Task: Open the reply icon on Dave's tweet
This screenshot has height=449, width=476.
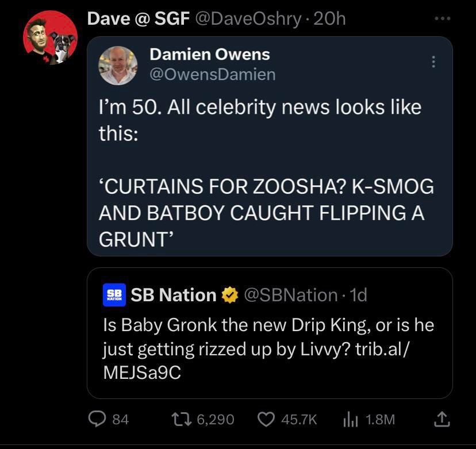Action: pos(98,420)
